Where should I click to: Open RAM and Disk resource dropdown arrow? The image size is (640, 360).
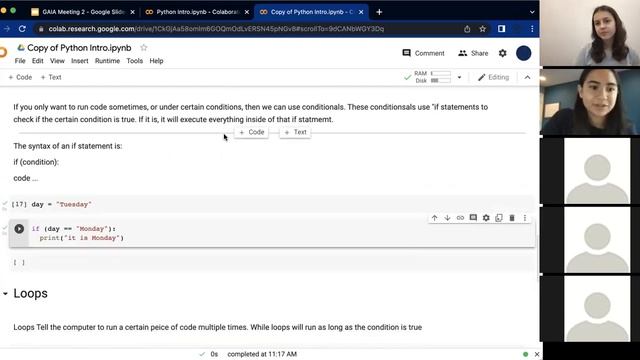459,77
